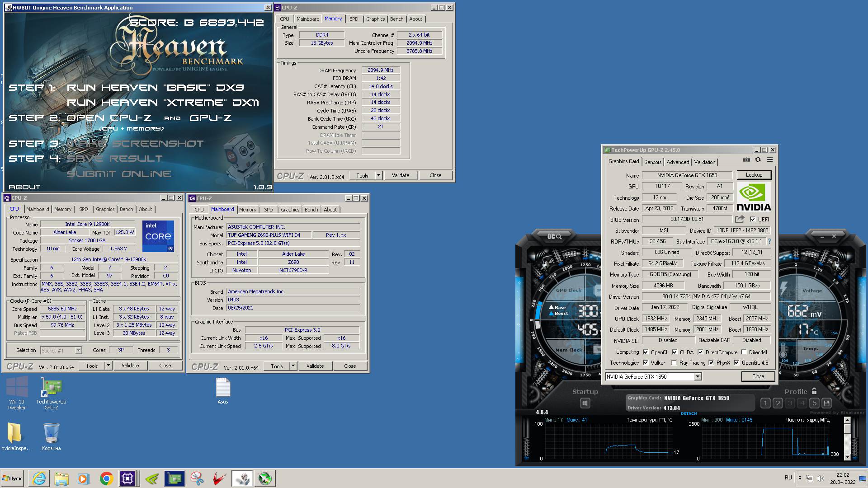Click the NVIDIA logo in GPU-Z

pos(754,197)
